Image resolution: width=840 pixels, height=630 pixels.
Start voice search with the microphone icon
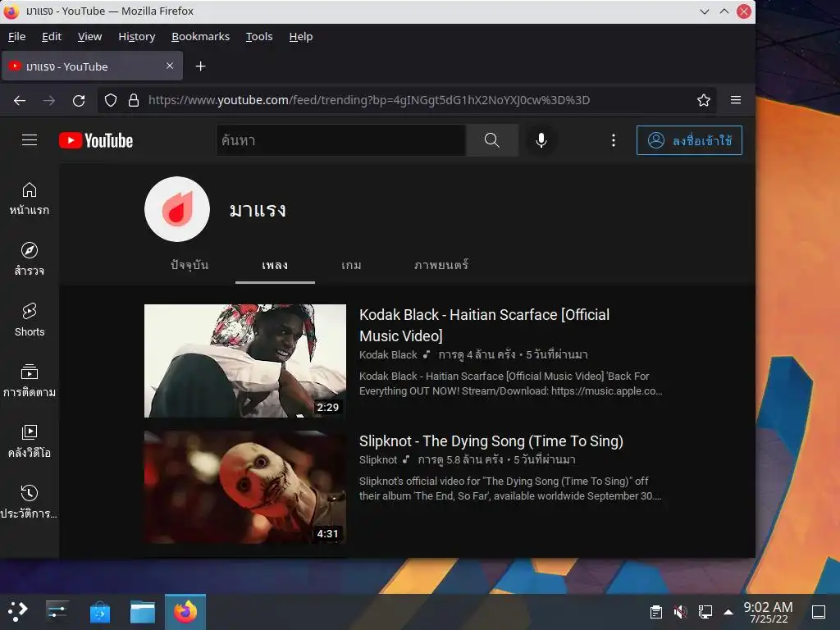(x=541, y=140)
